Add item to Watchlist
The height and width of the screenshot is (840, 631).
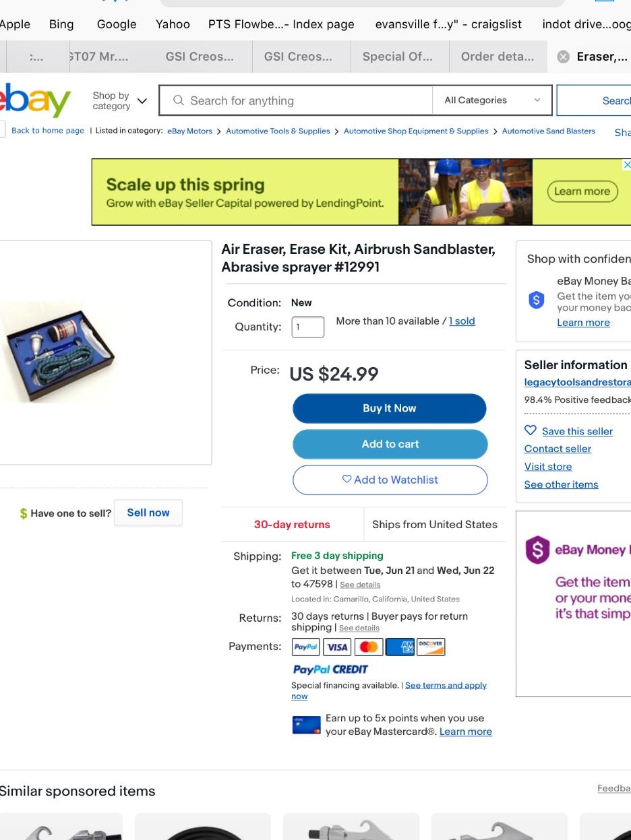coord(390,480)
